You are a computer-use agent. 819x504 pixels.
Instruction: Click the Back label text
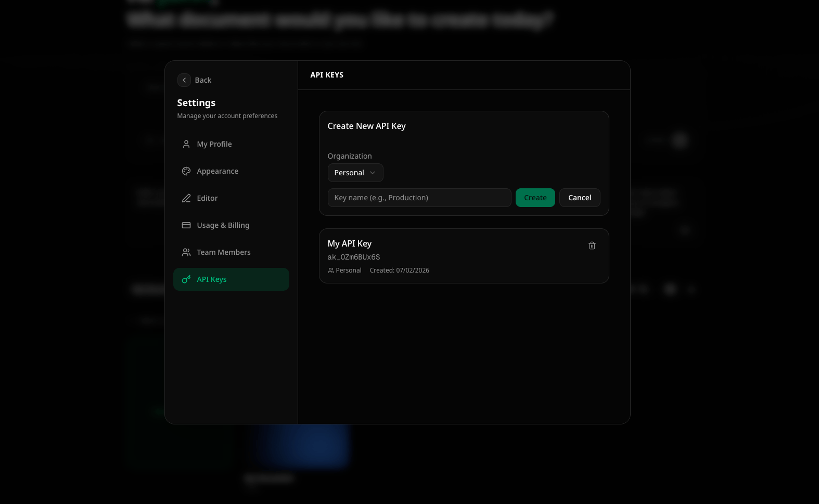point(203,80)
